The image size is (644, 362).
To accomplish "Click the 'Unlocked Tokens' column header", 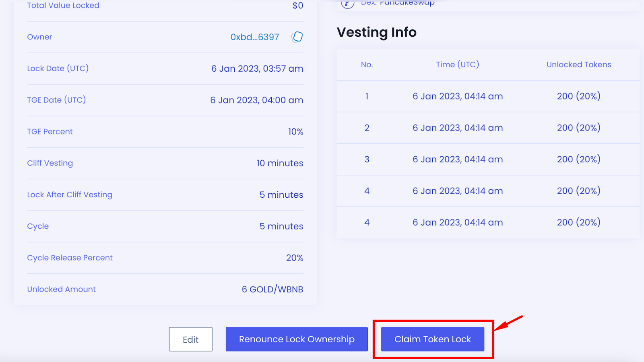I will [579, 64].
